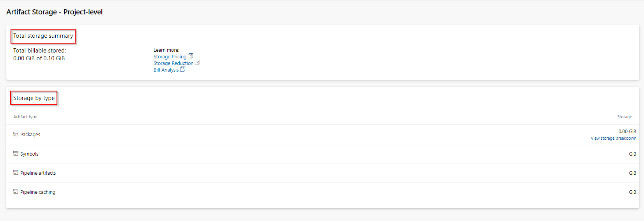The image size is (644, 221).
Task: Click external-link icon beside Bill Analysis
Action: coord(182,69)
